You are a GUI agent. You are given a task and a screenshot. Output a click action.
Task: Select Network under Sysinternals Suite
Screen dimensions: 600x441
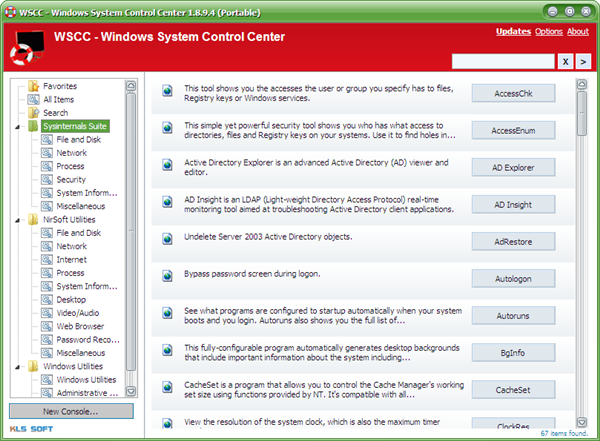click(x=72, y=153)
